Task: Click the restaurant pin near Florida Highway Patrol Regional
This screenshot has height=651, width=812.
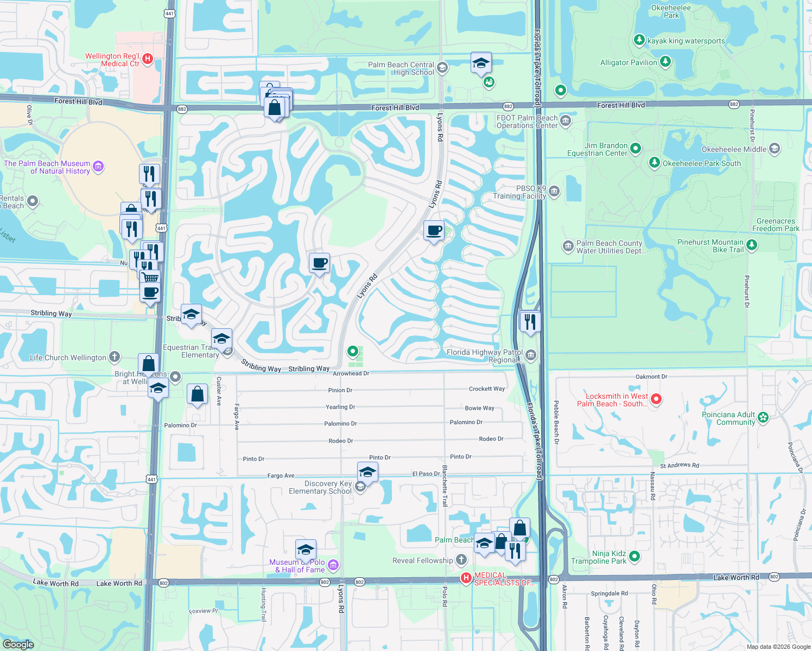Action: tap(530, 322)
